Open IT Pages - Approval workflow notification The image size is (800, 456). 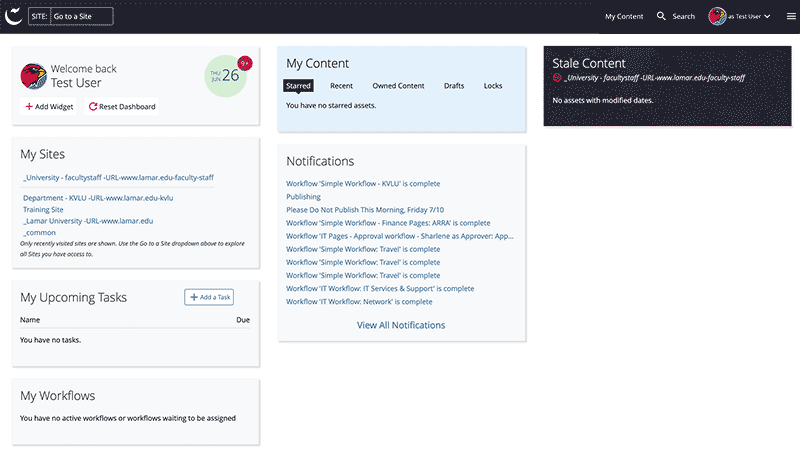pos(399,236)
